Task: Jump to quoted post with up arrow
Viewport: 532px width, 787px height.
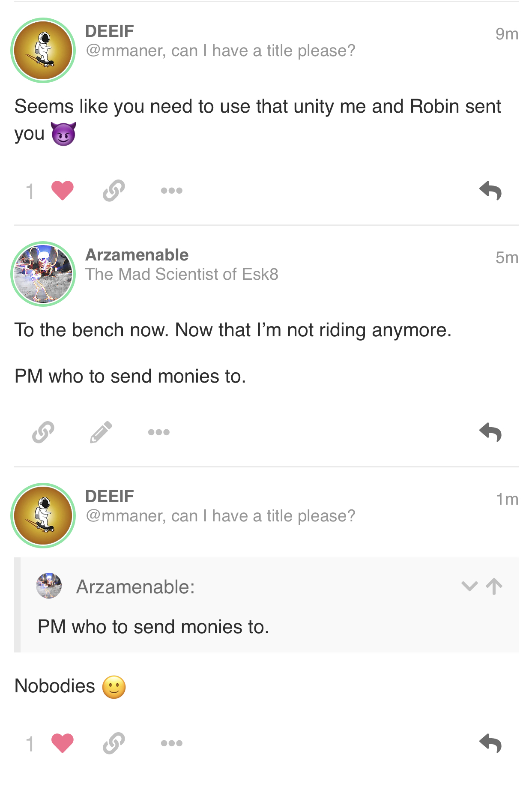Action: pos(494,586)
